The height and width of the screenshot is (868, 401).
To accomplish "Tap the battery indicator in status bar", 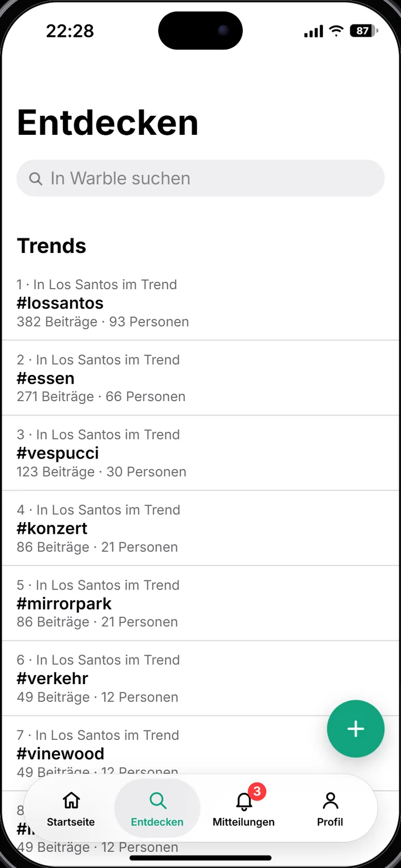I will tap(364, 31).
